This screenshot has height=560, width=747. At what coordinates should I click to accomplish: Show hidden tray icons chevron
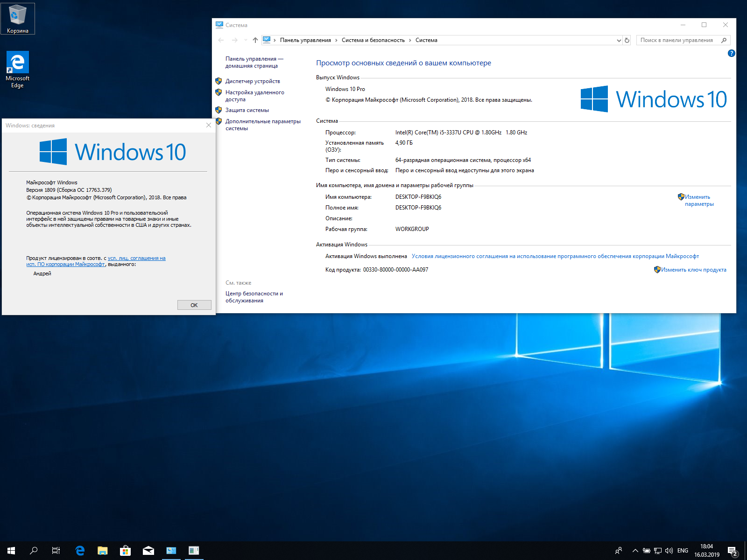click(635, 551)
